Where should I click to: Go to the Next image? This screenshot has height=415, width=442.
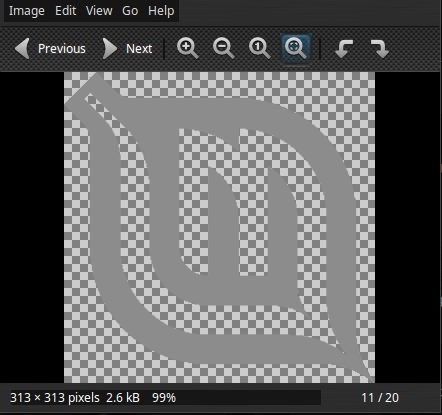click(x=127, y=49)
